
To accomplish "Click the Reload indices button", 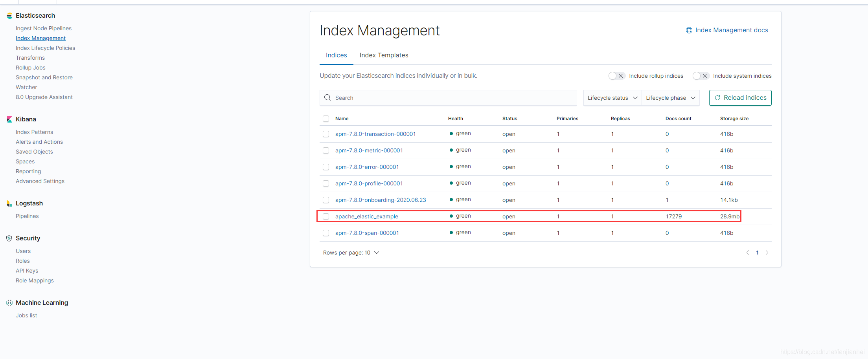I will [x=740, y=98].
